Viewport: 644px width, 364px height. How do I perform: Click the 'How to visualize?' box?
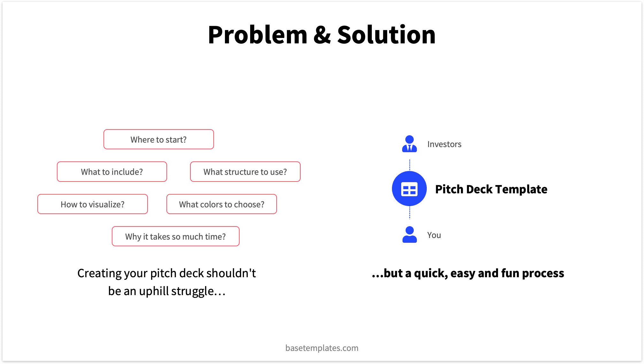(x=92, y=204)
